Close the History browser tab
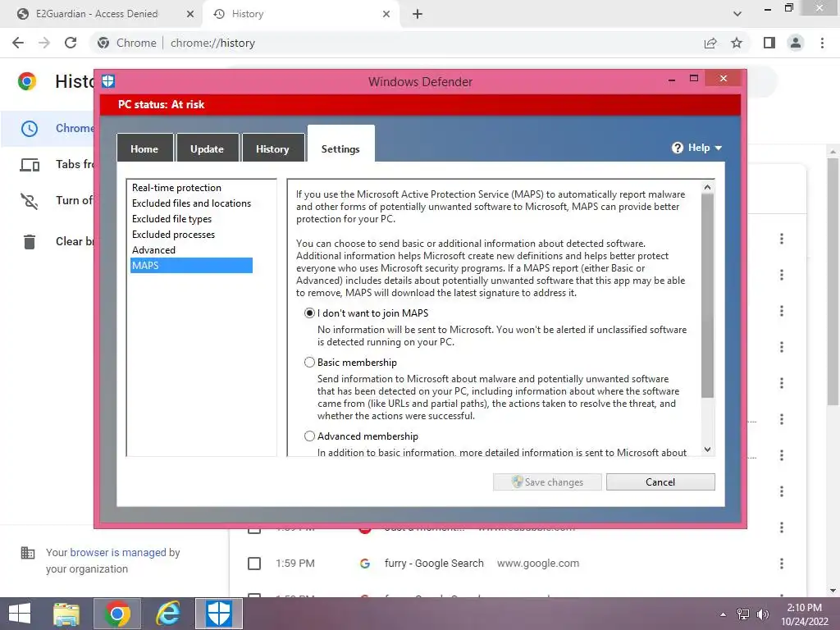 click(386, 14)
